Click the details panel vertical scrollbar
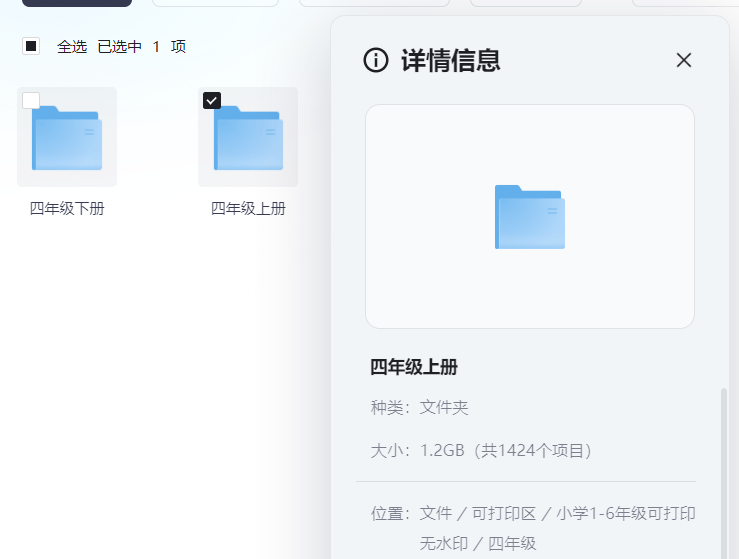 pos(724,470)
